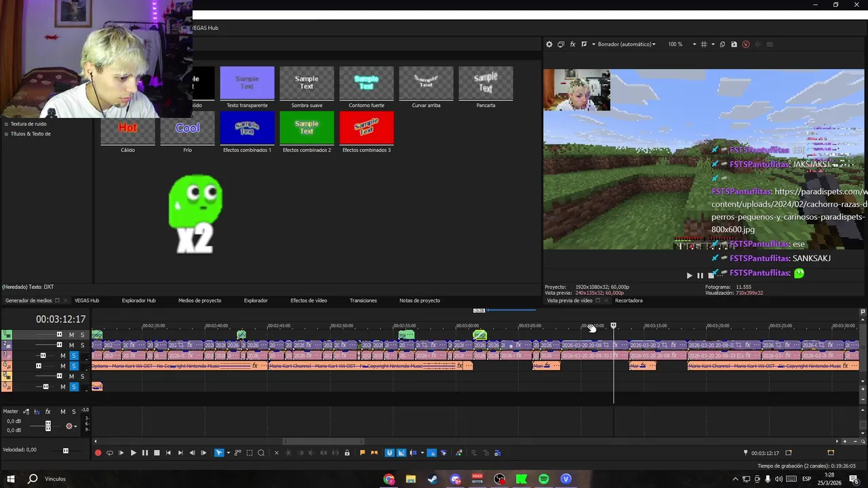The height and width of the screenshot is (488, 868).
Task: Mute track 1
Action: (x=71, y=335)
